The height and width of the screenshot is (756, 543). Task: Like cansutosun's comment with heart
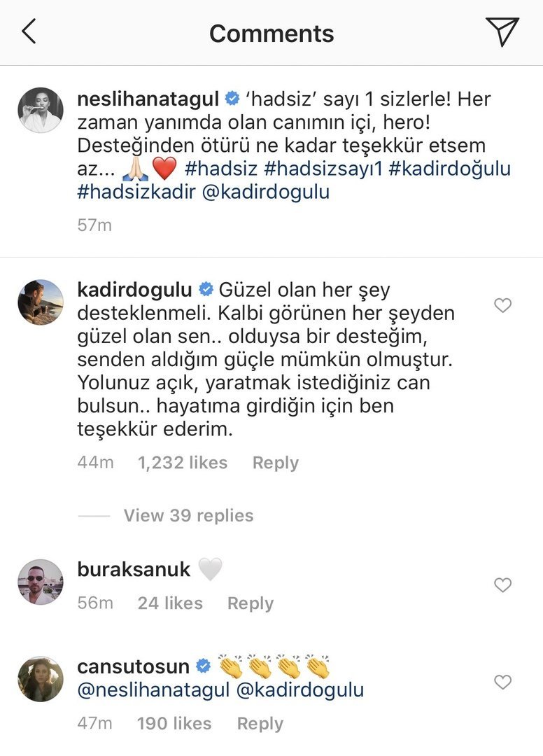502,682
